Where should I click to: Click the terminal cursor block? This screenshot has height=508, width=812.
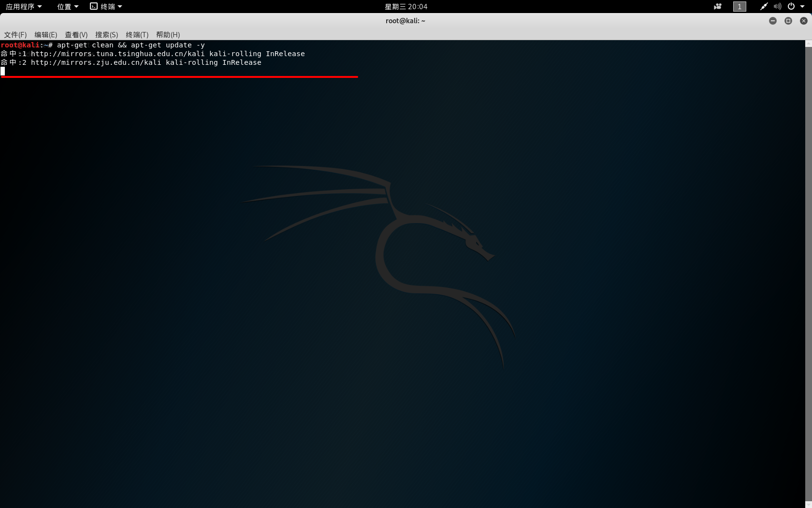[3, 71]
